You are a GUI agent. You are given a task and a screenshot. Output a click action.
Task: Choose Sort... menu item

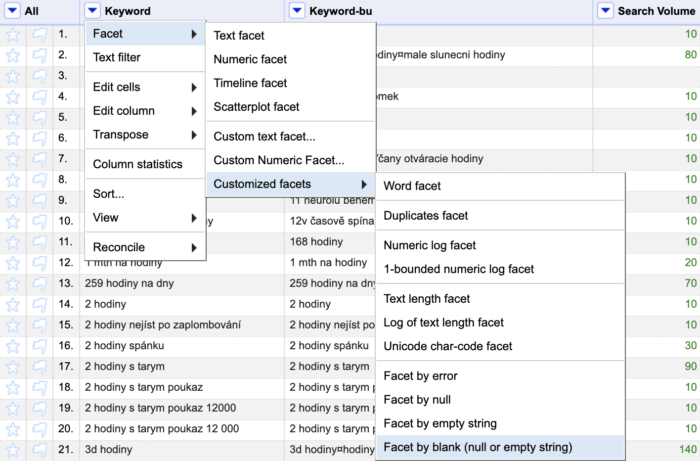145,194
